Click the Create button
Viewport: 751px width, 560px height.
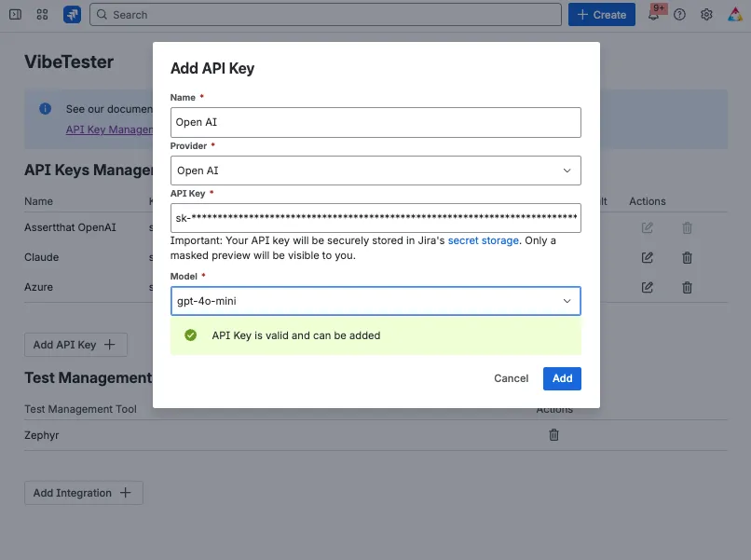pyautogui.click(x=602, y=14)
